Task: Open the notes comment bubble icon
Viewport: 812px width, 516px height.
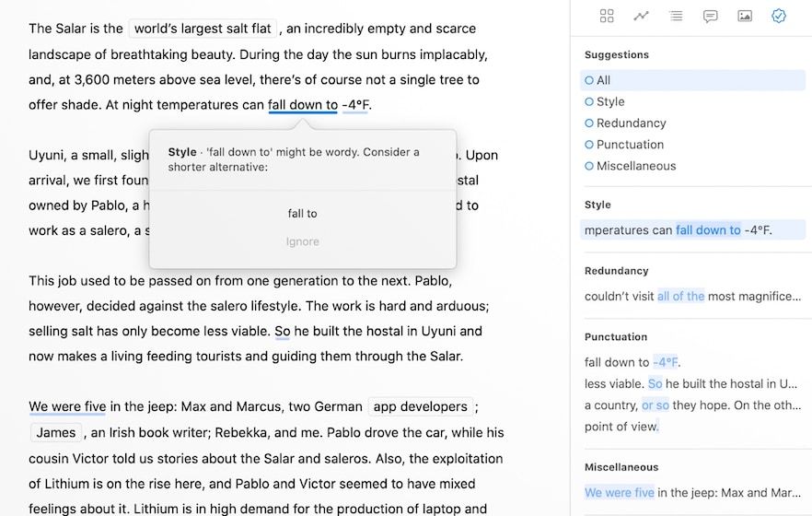Action: [x=710, y=16]
